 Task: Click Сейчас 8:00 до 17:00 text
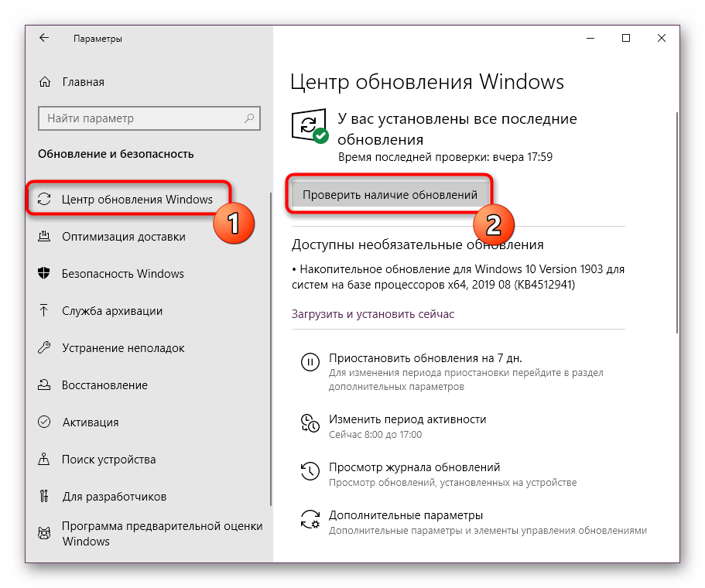[375, 434]
